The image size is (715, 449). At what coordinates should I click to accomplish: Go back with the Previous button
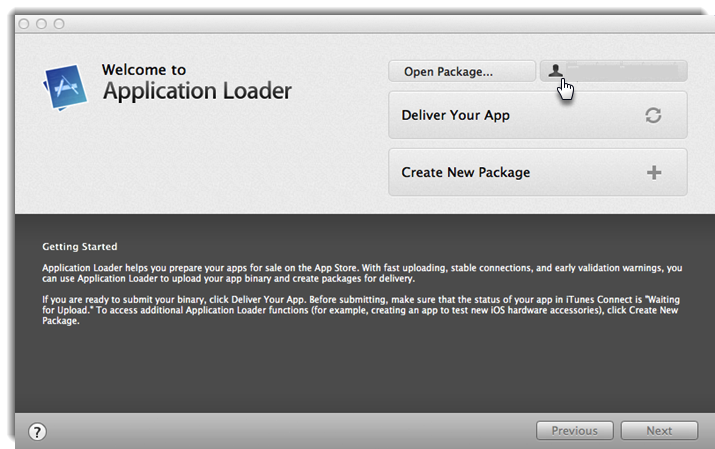click(575, 430)
